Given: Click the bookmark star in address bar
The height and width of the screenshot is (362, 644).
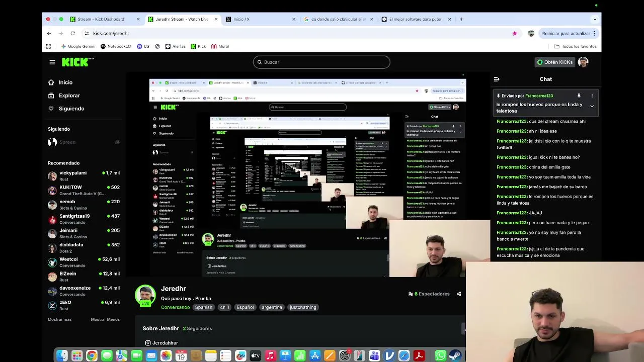Looking at the screenshot, I should (515, 33).
